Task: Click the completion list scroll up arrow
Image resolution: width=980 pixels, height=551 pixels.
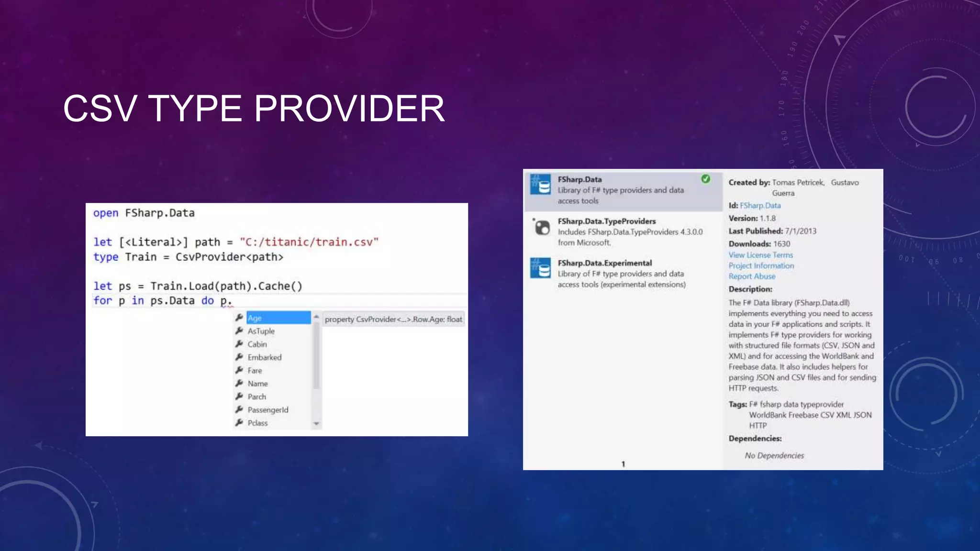Action: [x=316, y=317]
